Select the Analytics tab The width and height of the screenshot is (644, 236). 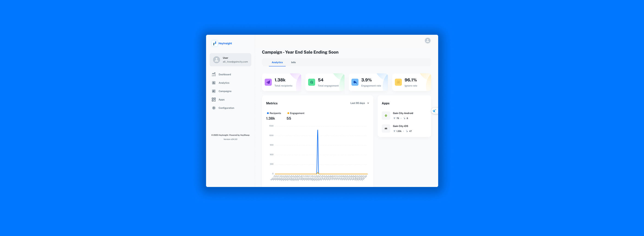[277, 62]
